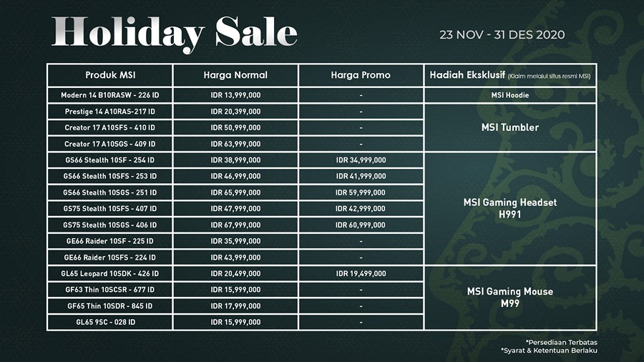Click GL65 Leopard promo price IDR 19,499,000
644x362 pixels.
361,273
